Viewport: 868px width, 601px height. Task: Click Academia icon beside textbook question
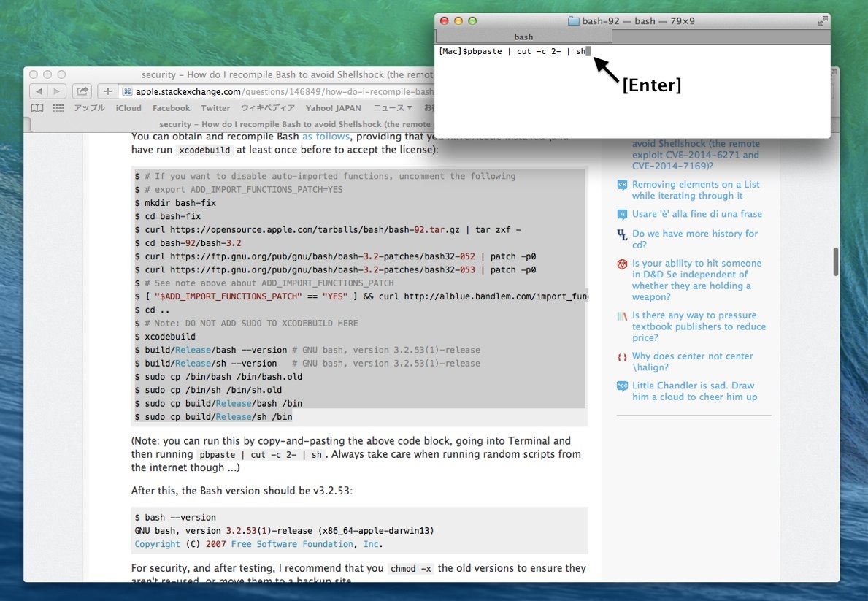click(x=622, y=315)
